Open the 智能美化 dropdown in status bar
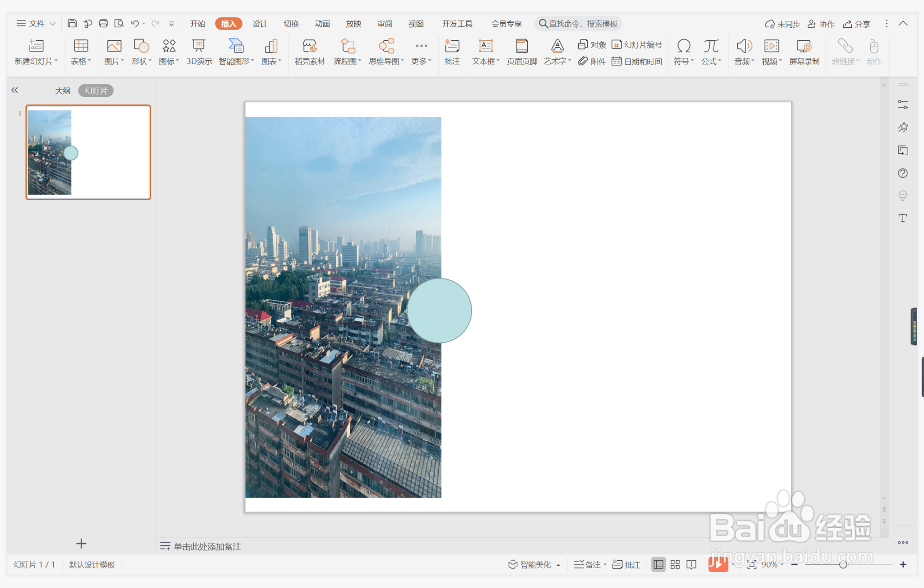This screenshot has height=588, width=924. (534, 564)
